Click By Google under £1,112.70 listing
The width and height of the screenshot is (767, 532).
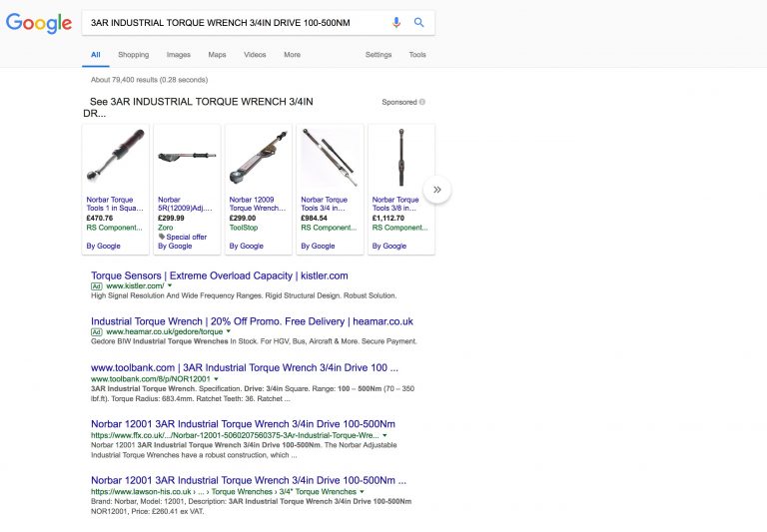[x=388, y=246]
